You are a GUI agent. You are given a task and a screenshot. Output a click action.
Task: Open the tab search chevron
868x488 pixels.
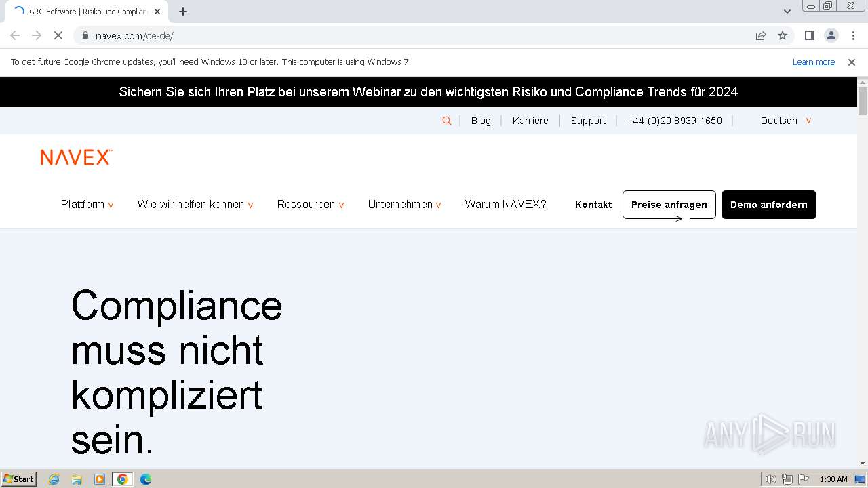tap(787, 12)
